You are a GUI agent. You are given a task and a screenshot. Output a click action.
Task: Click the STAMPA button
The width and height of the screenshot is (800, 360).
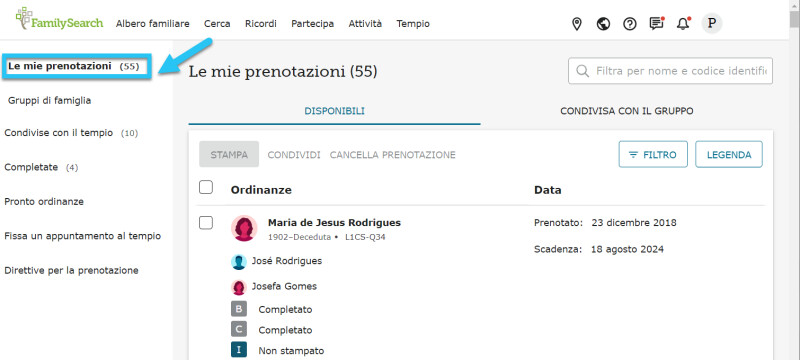229,155
